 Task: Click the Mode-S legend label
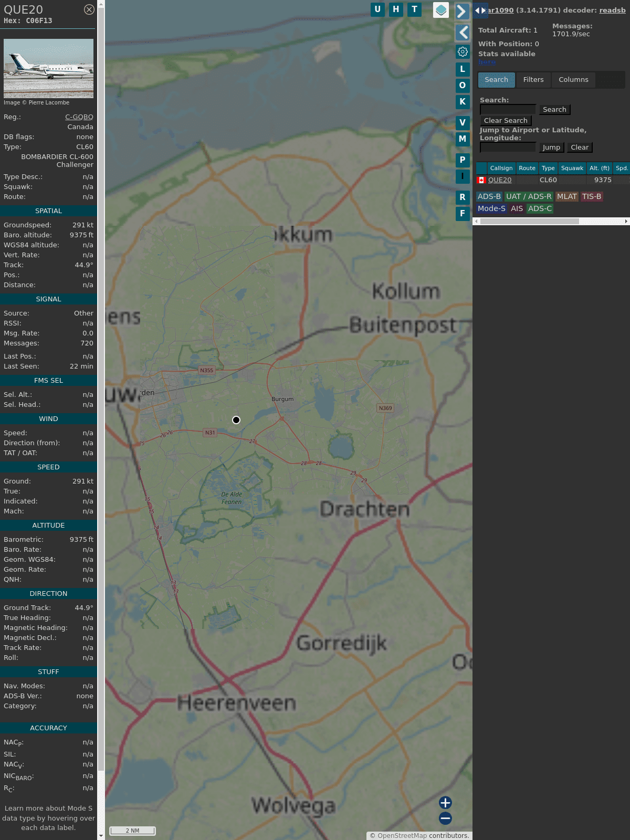491,208
